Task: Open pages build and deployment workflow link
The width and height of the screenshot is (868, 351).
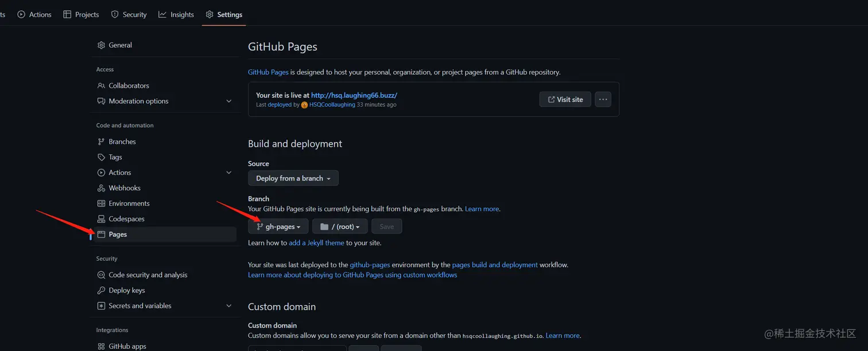Action: click(495, 265)
